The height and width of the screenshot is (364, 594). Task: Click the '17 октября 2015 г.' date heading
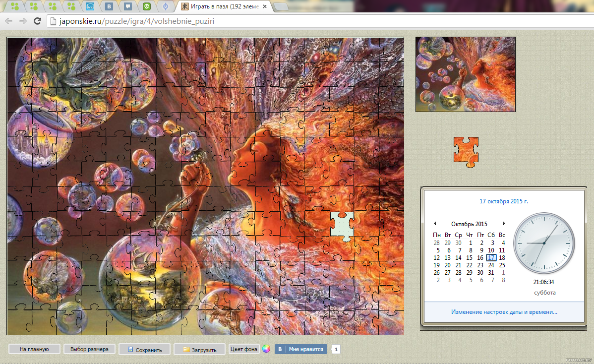[x=504, y=201]
